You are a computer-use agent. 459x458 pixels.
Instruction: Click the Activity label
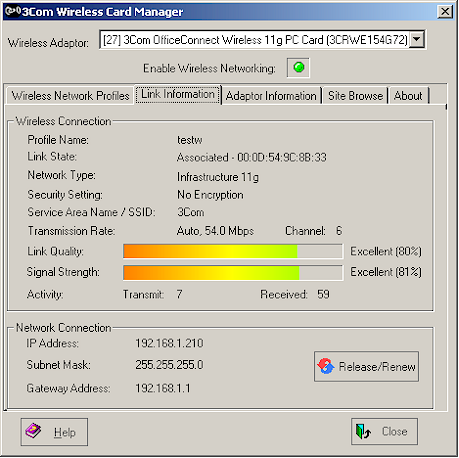click(x=45, y=294)
